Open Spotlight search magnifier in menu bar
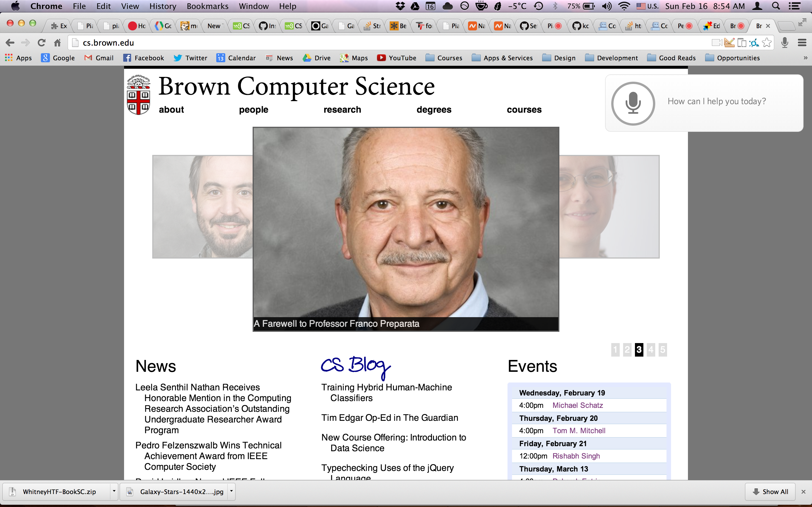 click(775, 6)
